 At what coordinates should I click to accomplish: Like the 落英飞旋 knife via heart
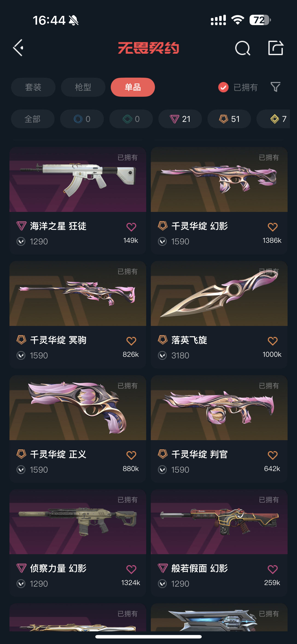click(273, 341)
